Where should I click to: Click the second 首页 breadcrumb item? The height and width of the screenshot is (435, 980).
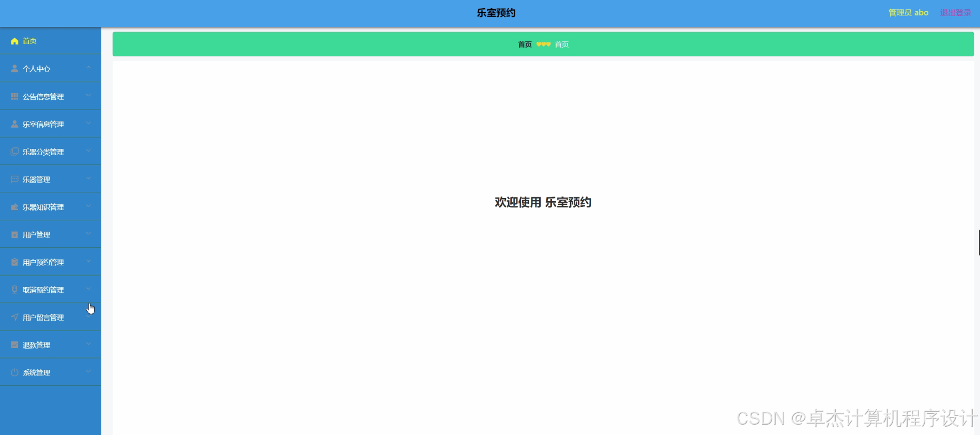[562, 44]
